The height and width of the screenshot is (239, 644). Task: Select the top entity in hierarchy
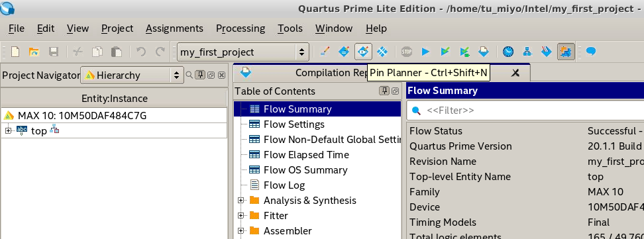pyautogui.click(x=39, y=131)
